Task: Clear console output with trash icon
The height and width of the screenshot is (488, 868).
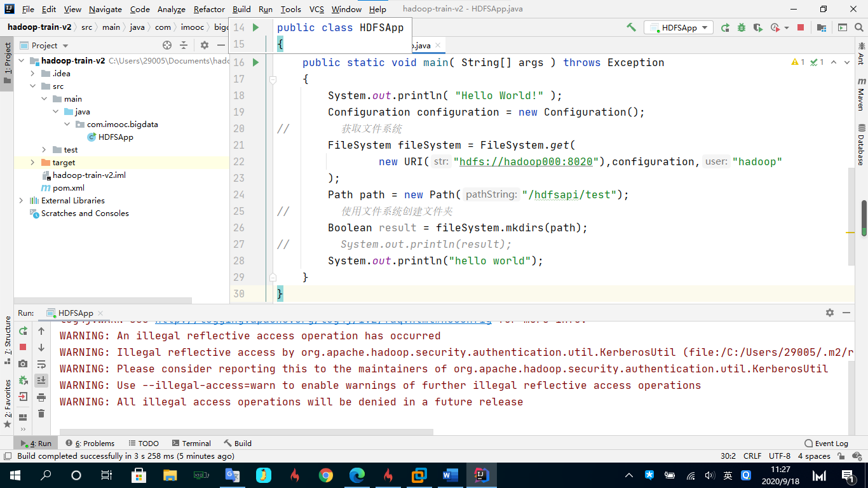Action: pyautogui.click(x=41, y=414)
